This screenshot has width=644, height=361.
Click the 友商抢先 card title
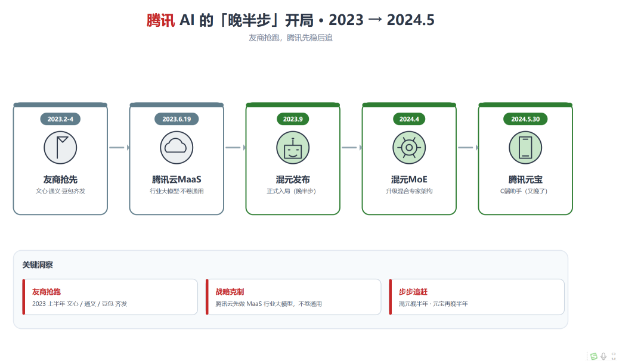pyautogui.click(x=60, y=179)
